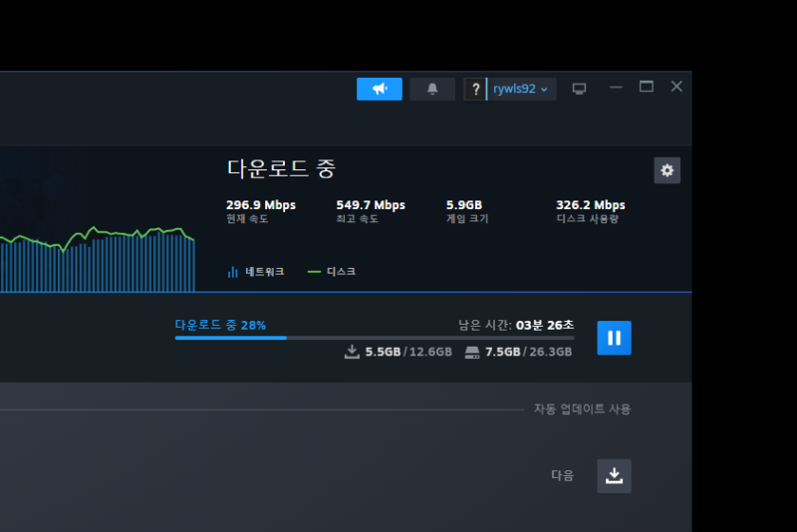Image resolution: width=797 pixels, height=532 pixels.
Task: Click the 326.2 Mbps disk usage value
Action: pos(591,205)
